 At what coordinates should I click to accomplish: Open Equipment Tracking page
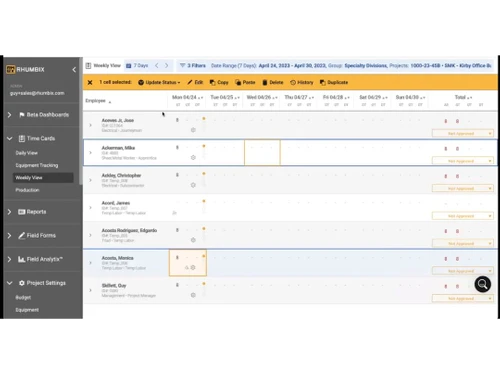pos(37,165)
